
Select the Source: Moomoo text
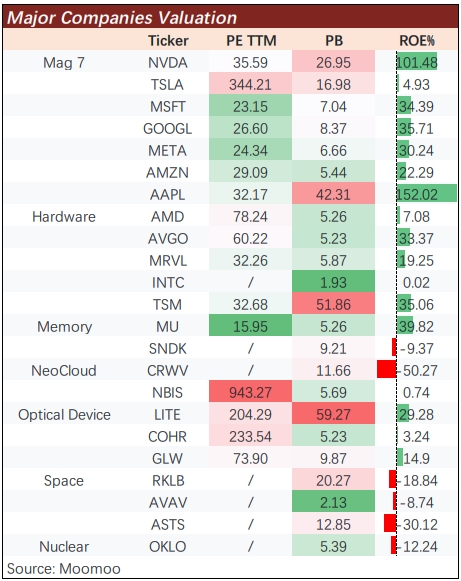tap(63, 568)
